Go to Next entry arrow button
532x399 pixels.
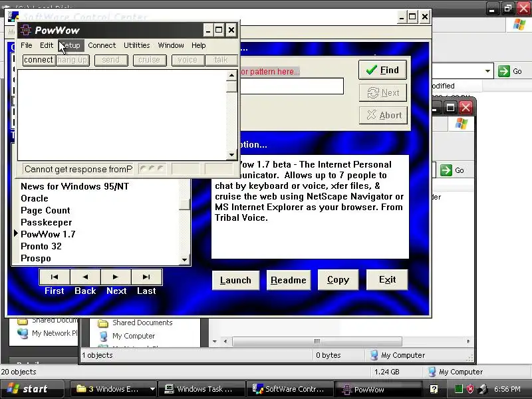click(116, 277)
